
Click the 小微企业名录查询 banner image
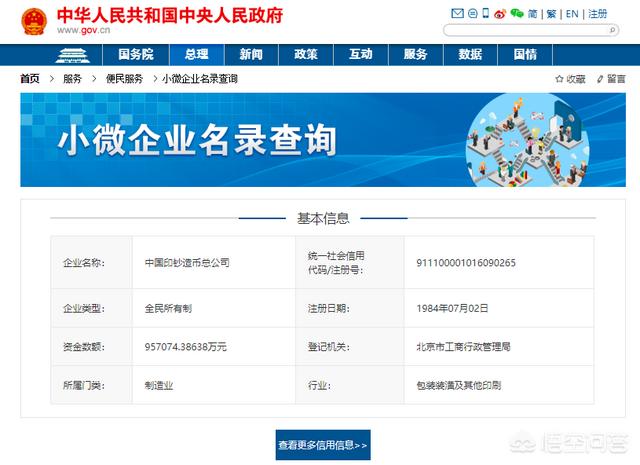coord(323,140)
